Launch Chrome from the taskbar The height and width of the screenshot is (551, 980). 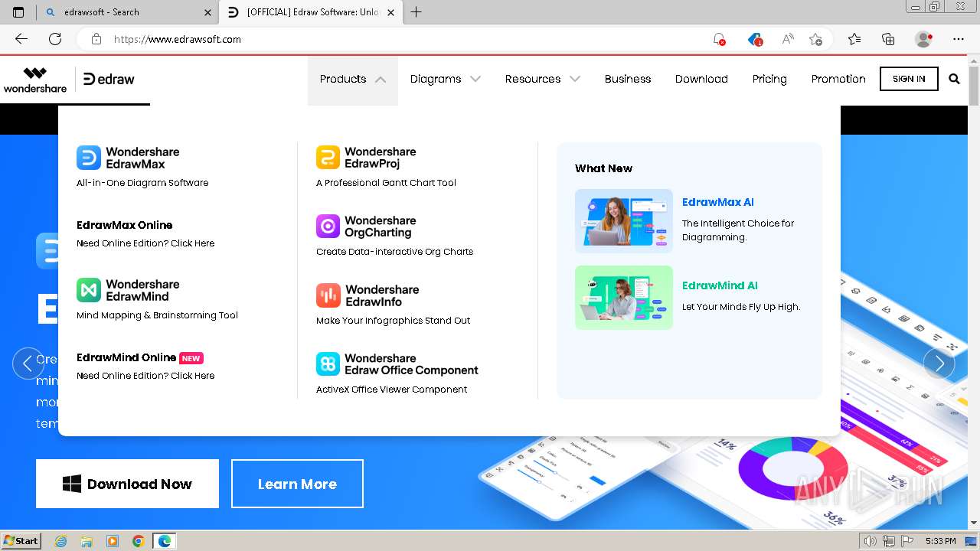(x=139, y=541)
